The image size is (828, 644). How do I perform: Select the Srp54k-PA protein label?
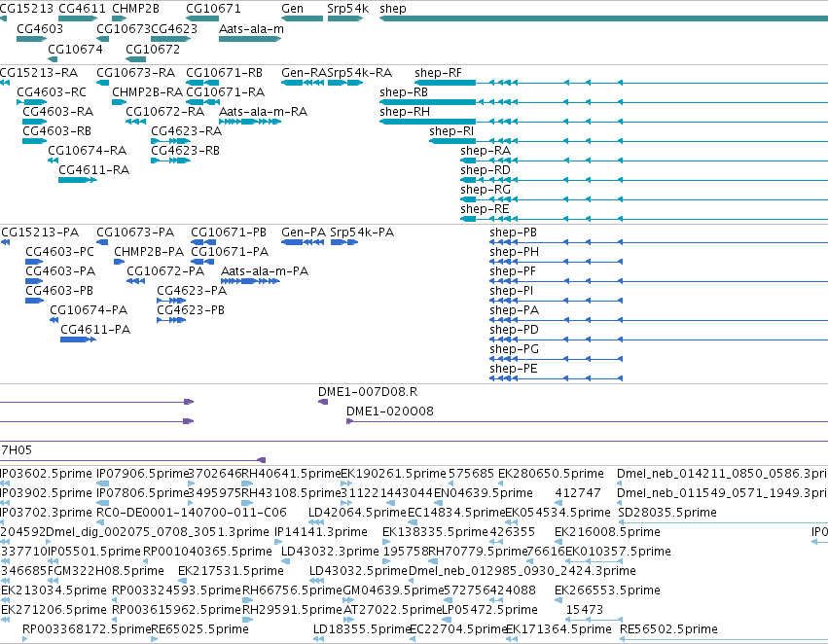[x=362, y=233]
